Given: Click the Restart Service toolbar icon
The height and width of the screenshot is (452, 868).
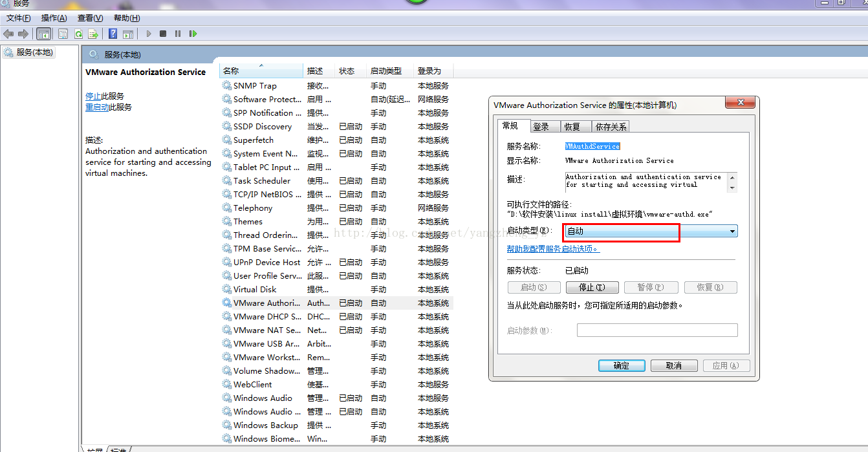Looking at the screenshot, I should tap(193, 34).
